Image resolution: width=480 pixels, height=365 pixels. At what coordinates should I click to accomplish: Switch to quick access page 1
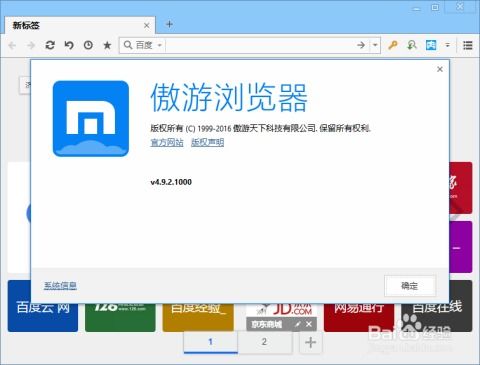pyautogui.click(x=211, y=342)
